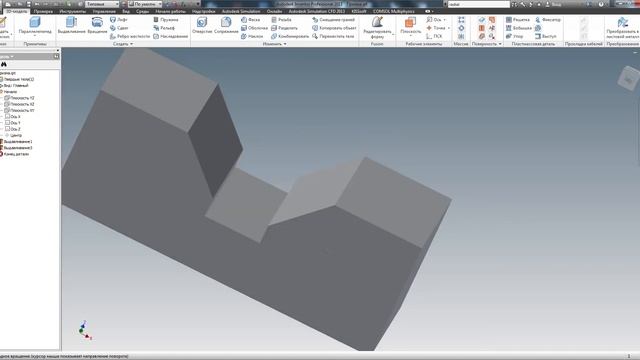Choose the Выступ lip tool
Screen dimensions: 640x360
[546, 36]
